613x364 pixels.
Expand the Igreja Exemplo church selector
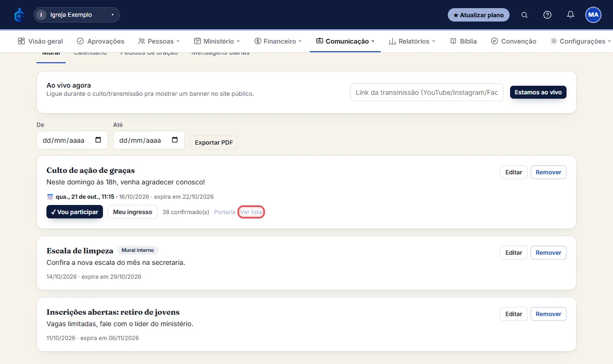(77, 15)
